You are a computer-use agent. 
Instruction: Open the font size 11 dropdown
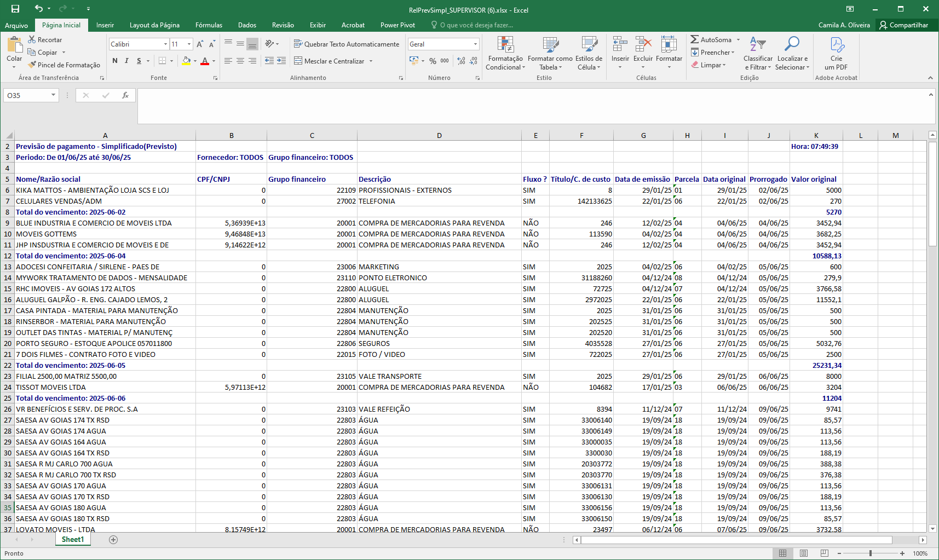189,44
